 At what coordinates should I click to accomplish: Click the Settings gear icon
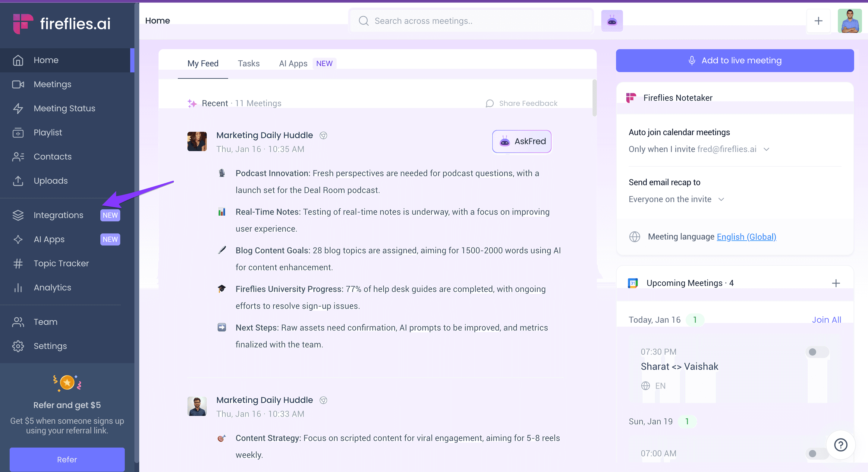coord(18,346)
